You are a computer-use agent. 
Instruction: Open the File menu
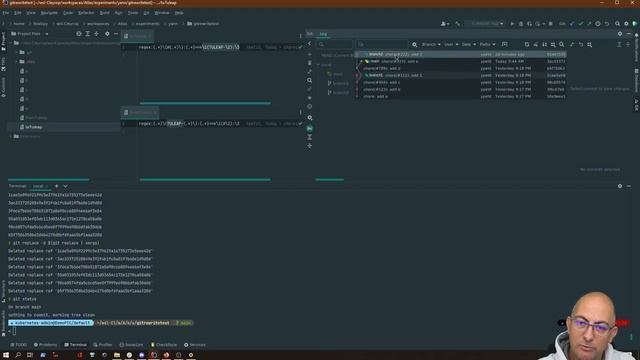pyautogui.click(x=6, y=13)
